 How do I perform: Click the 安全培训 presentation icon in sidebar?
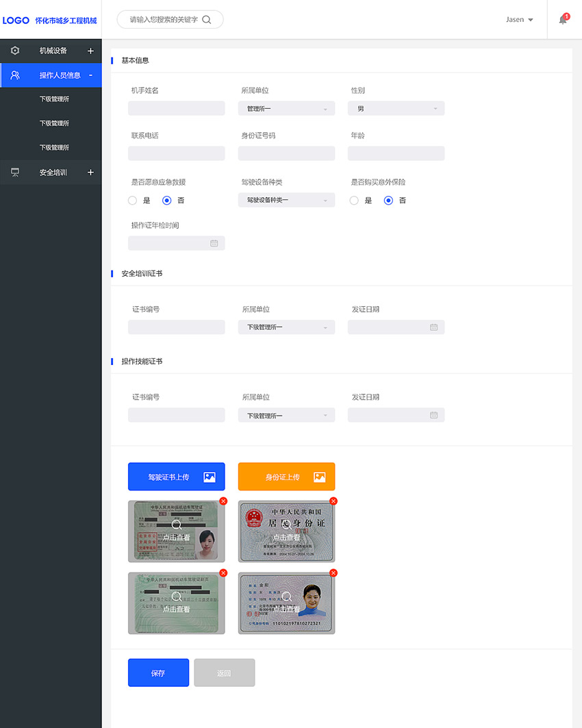coord(15,173)
